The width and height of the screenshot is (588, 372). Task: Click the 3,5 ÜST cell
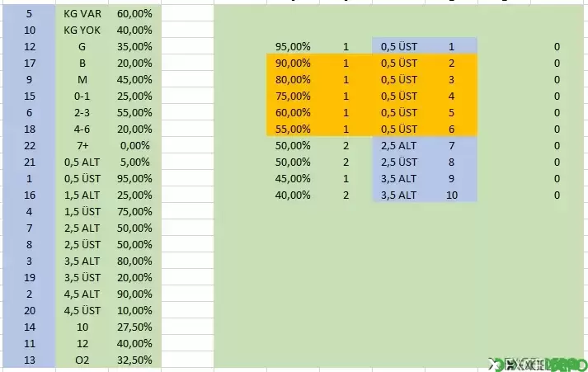coord(82,277)
